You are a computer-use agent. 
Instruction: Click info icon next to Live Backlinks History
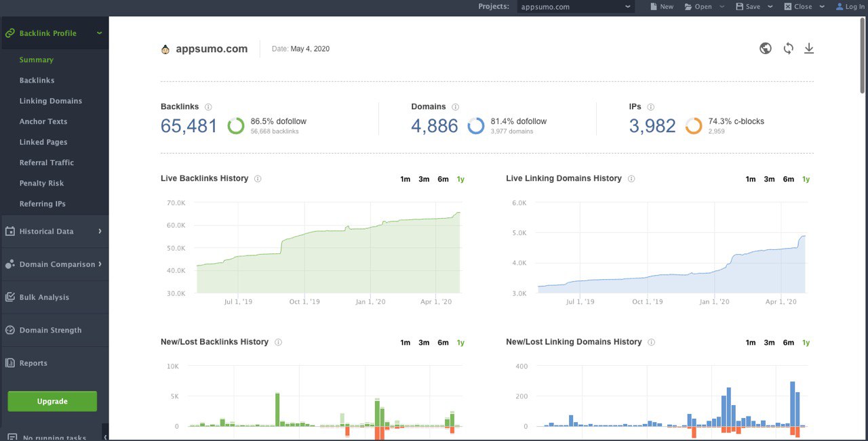(x=258, y=179)
